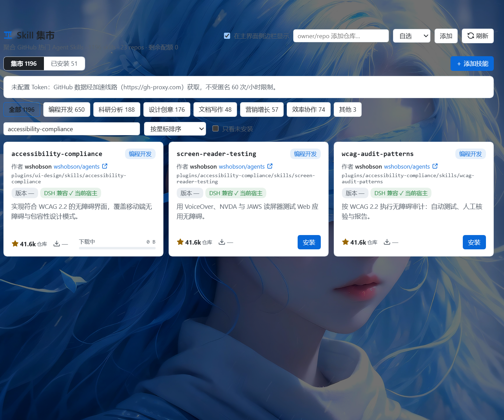This screenshot has width=504, height=420.
Task: Open external link icon on screen-reader-testing card
Action: point(270,166)
